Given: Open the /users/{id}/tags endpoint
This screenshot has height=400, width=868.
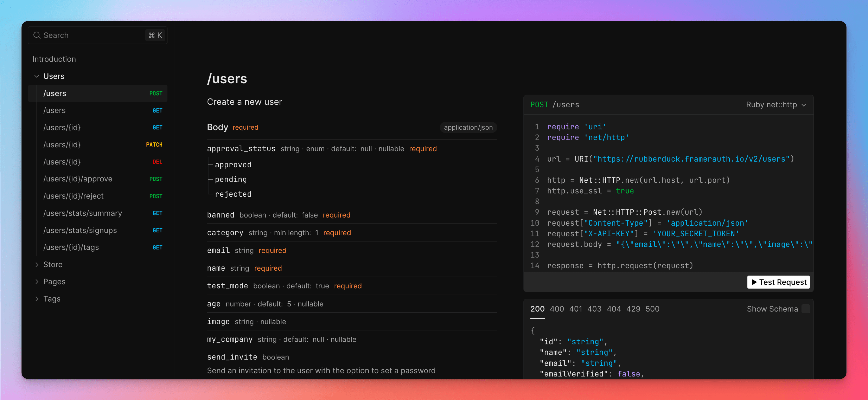Looking at the screenshot, I should click(x=98, y=247).
